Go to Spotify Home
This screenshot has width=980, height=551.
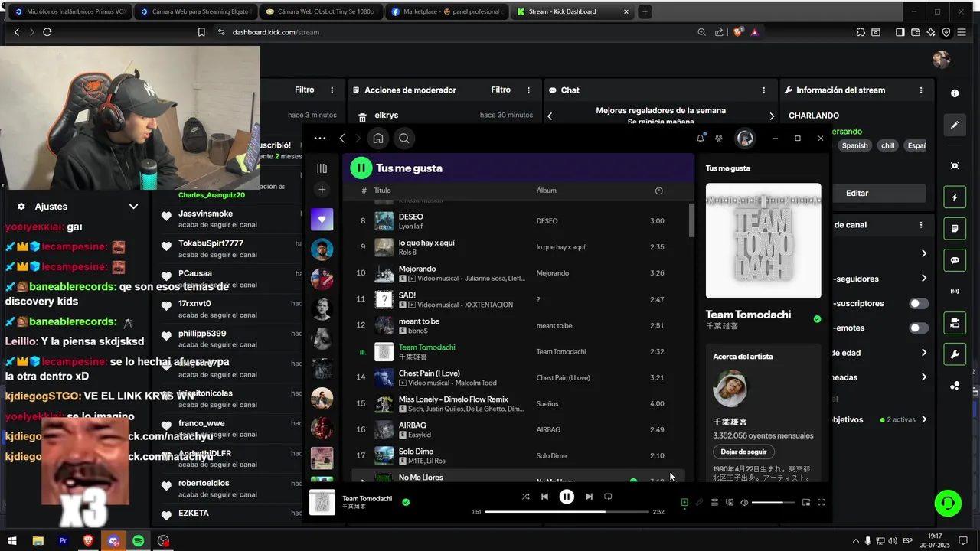pos(377,139)
